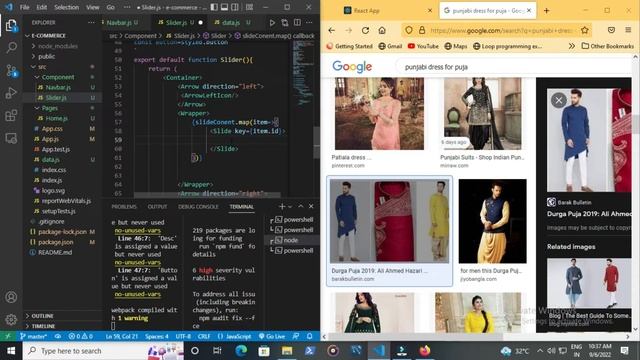This screenshot has width=640, height=360.
Task: Switch to the React App browser tab
Action: (367, 11)
